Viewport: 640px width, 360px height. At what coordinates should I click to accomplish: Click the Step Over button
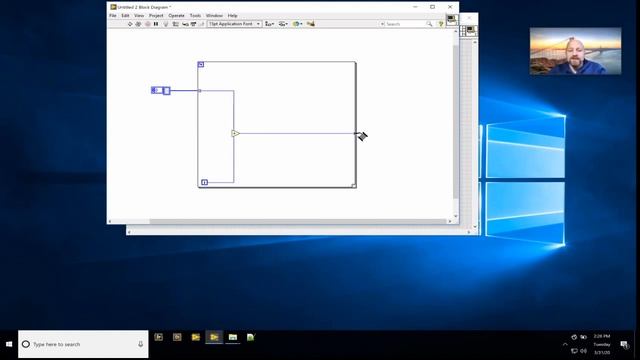[x=193, y=24]
